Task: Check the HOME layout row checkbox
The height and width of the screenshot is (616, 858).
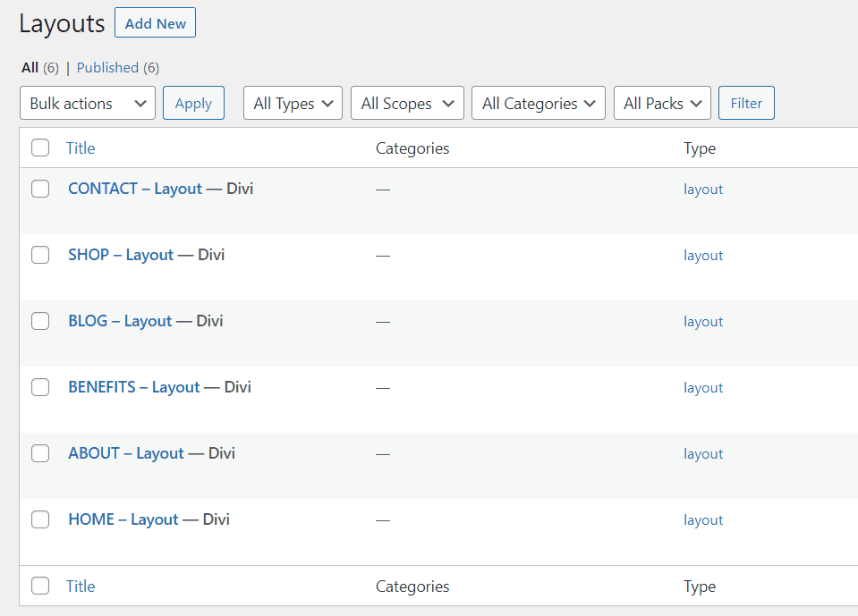Action: click(40, 519)
